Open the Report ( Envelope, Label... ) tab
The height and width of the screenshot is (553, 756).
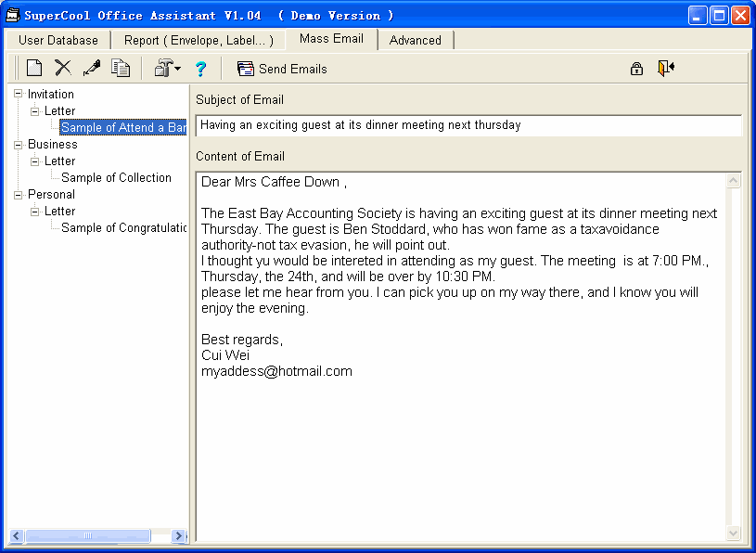pyautogui.click(x=199, y=41)
